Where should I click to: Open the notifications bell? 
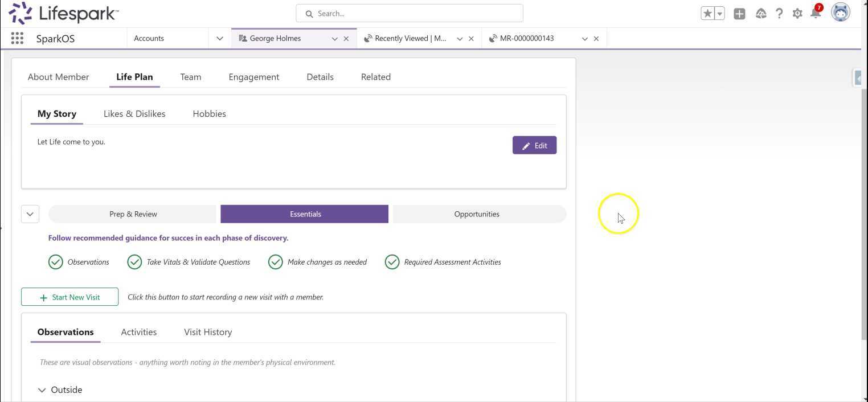816,14
